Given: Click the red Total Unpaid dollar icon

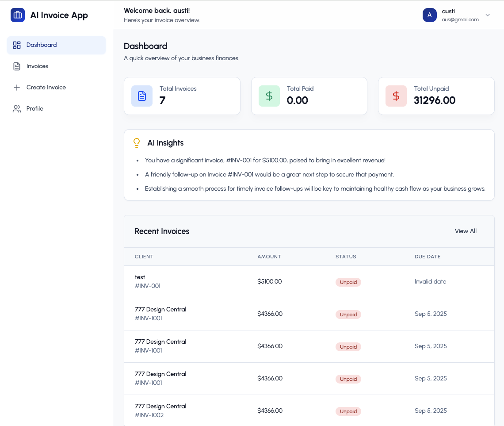Looking at the screenshot, I should 396,96.
